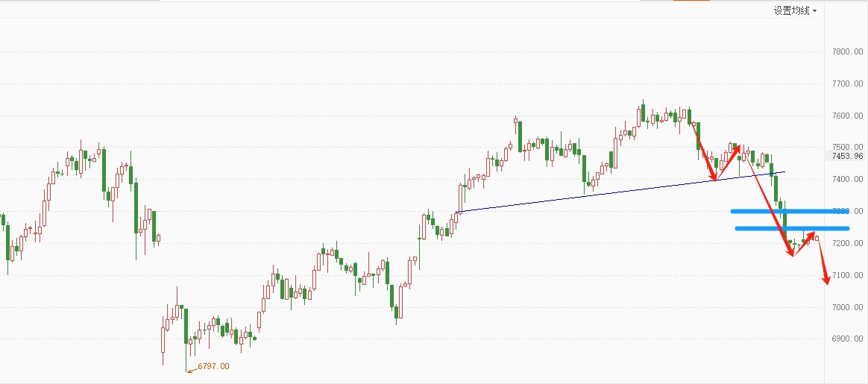Click the 7453.96 current price tag

(x=847, y=156)
